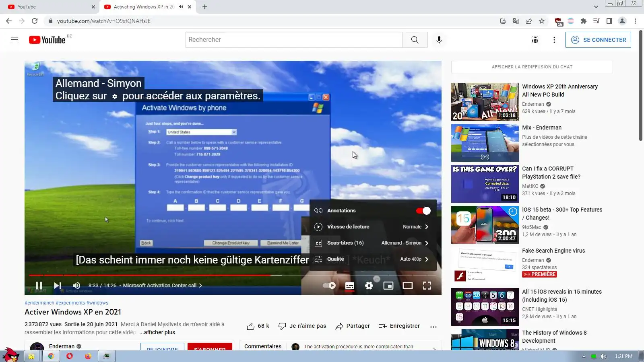Open a new browser tab

[x=205, y=7]
